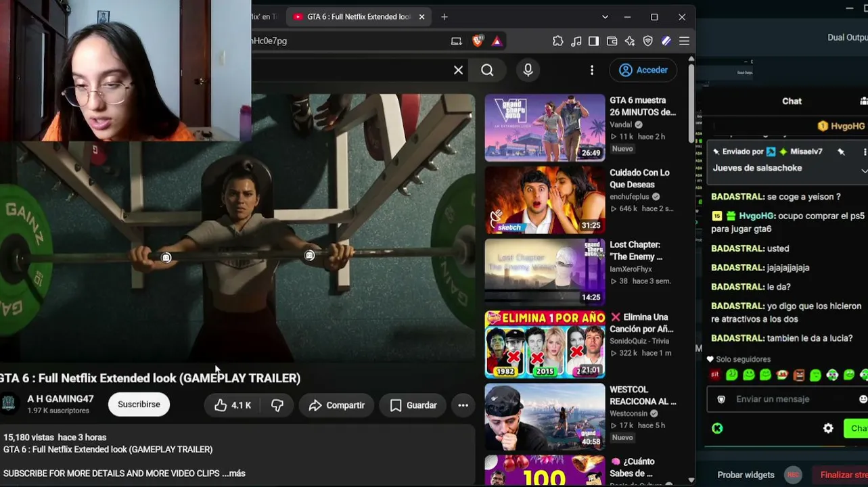This screenshot has height=487, width=868.
Task: Open the Leo AI sparkle icon
Action: click(x=630, y=41)
